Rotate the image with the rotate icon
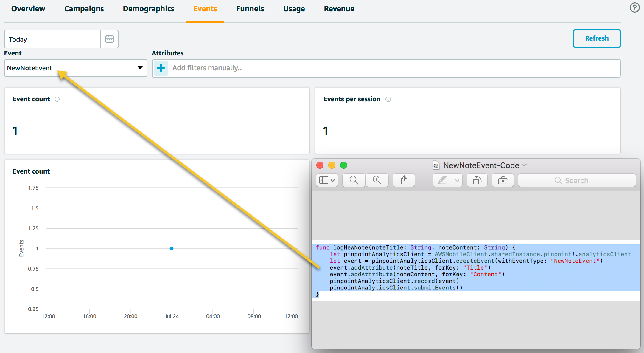The image size is (644, 353). click(477, 180)
